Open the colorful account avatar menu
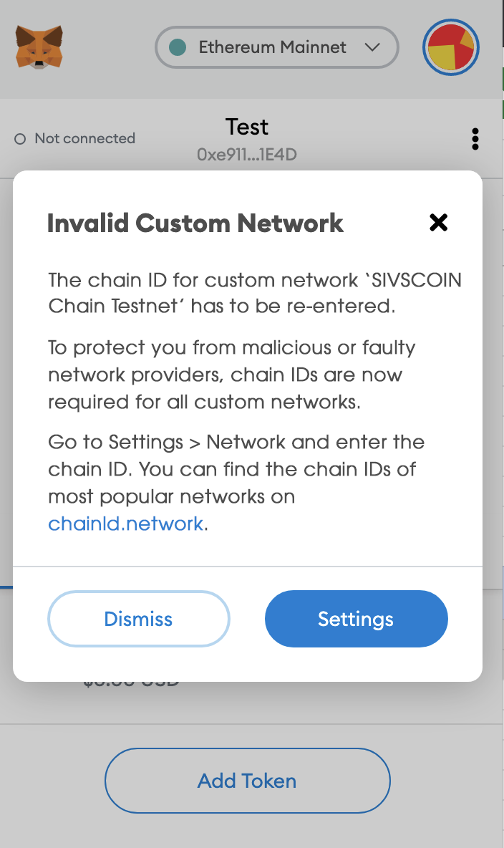 pos(451,47)
